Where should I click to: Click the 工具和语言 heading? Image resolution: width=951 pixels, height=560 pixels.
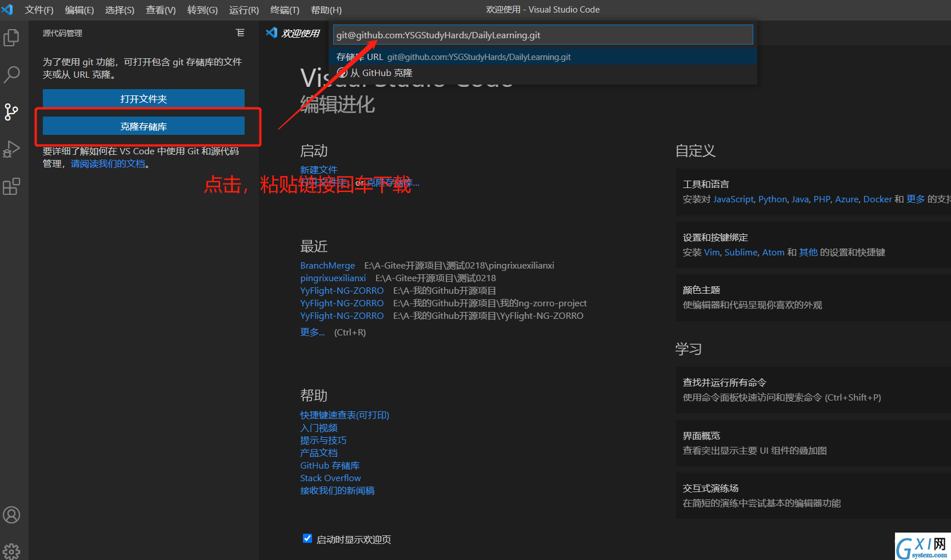click(x=706, y=185)
